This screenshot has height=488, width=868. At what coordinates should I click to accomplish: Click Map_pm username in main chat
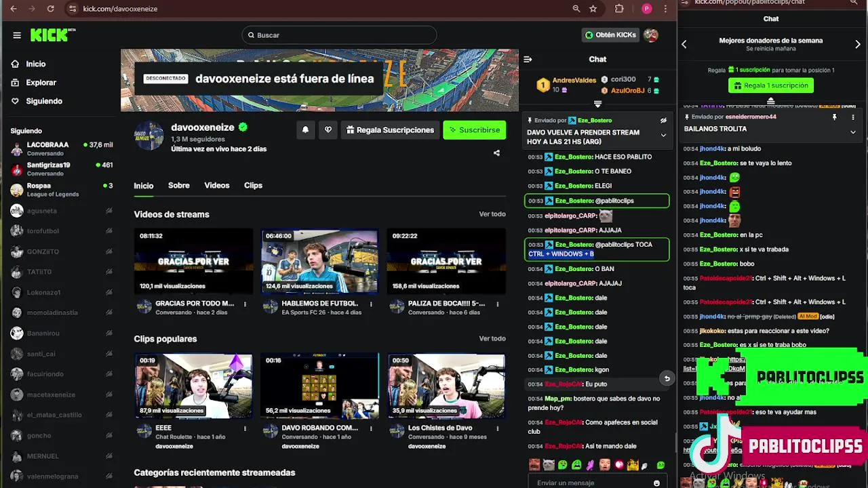click(559, 399)
